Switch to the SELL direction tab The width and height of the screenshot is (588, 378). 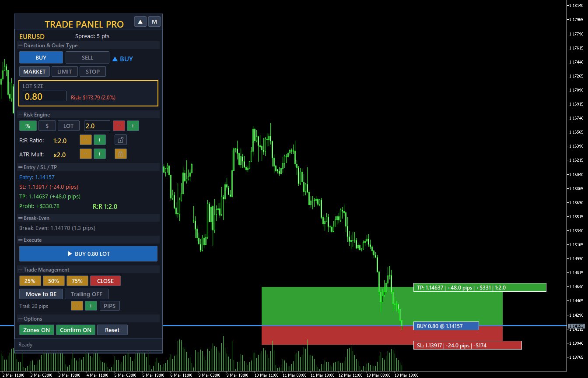87,57
